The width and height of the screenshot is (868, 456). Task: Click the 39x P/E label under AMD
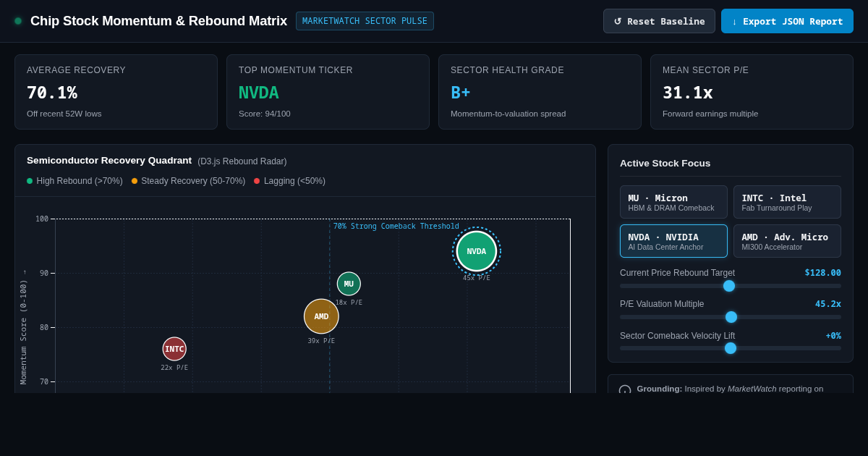(x=321, y=341)
